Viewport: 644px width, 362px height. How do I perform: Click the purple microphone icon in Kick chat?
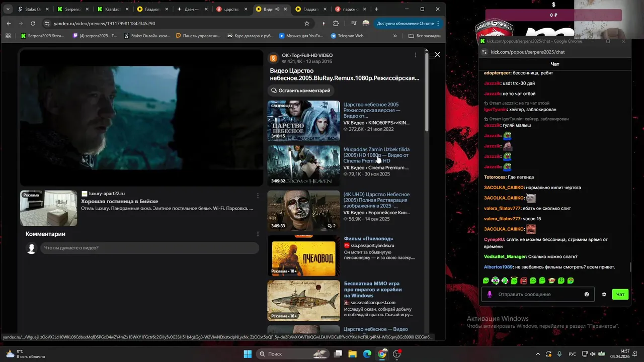pyautogui.click(x=490, y=294)
